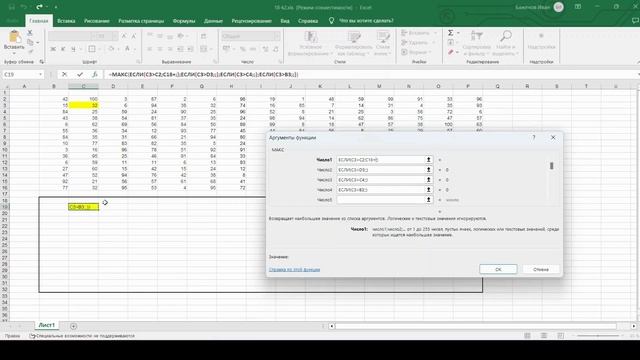Collapse dialog via Число3 range selector icon
The image size is (640, 360).
coord(429,180)
